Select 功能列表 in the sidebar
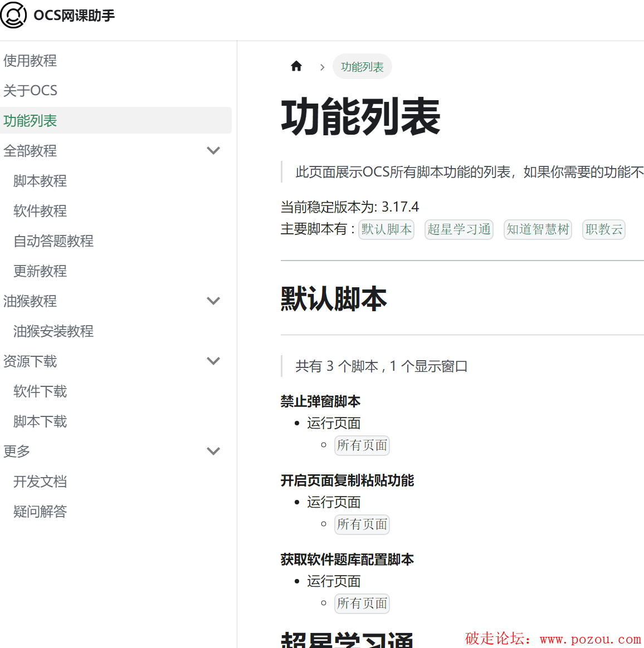Screen dimensions: 644x648 point(116,120)
